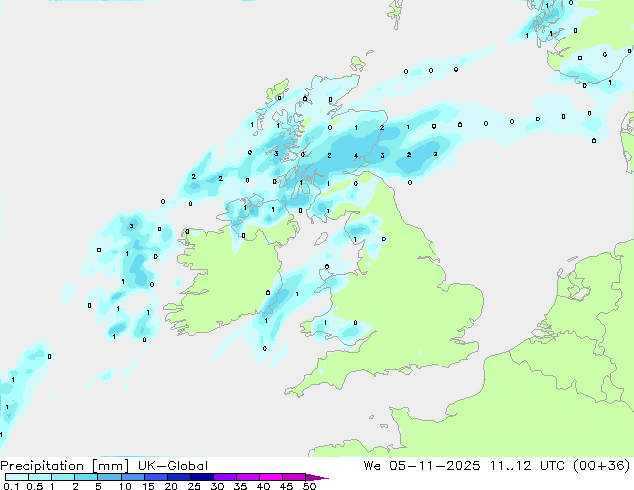The image size is (634, 490).
Task: Select the '10' legend tick label
Action: (125, 486)
